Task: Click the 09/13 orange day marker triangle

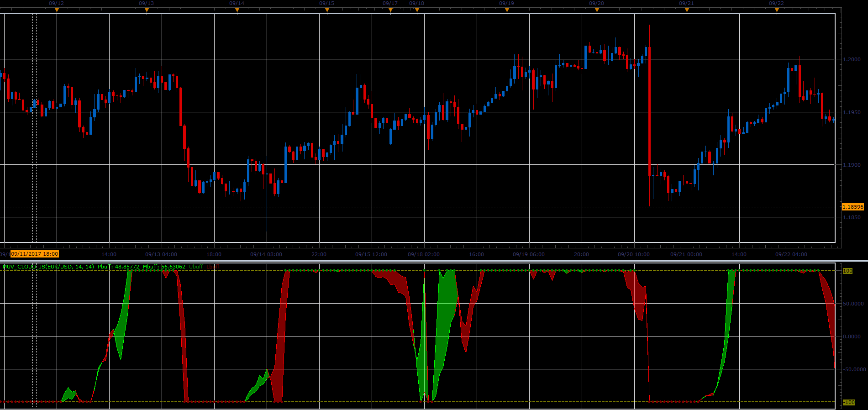Action: 147,10
